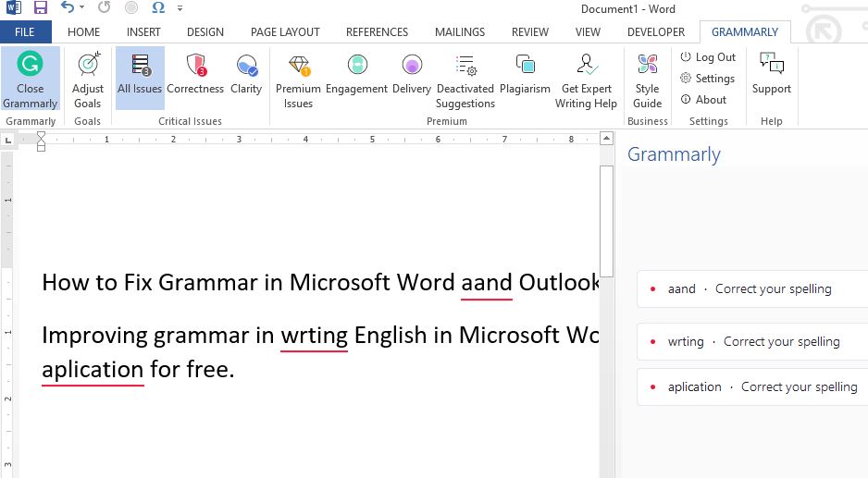Image resolution: width=868 pixels, height=478 pixels.
Task: Click the vertical scrollbar thumb
Action: (x=607, y=221)
